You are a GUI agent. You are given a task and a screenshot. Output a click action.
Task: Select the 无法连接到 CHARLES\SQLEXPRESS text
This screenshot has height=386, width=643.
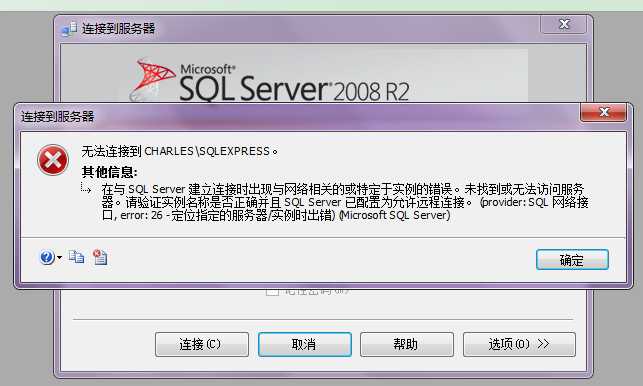pyautogui.click(x=179, y=151)
